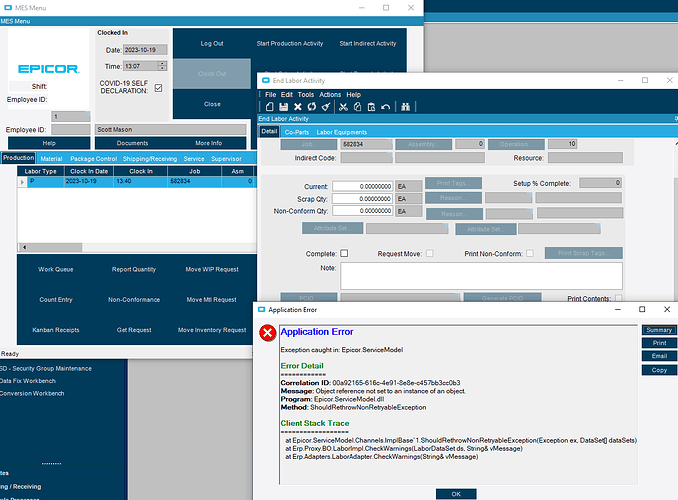
Task: Click Start Indirect Activity
Action: click(x=368, y=43)
